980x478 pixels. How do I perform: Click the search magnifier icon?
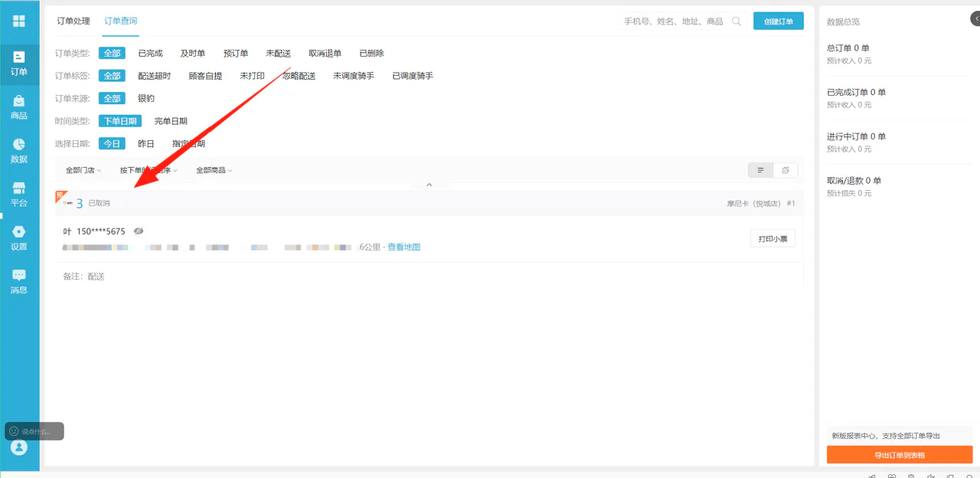pyautogui.click(x=737, y=21)
